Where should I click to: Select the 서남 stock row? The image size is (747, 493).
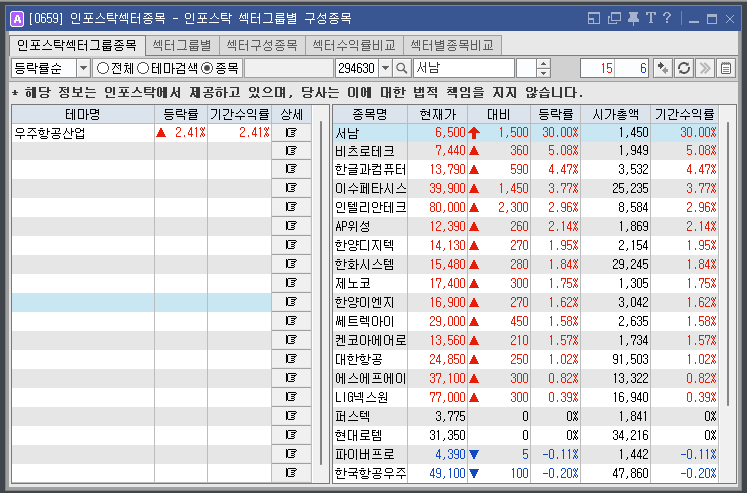coord(525,132)
